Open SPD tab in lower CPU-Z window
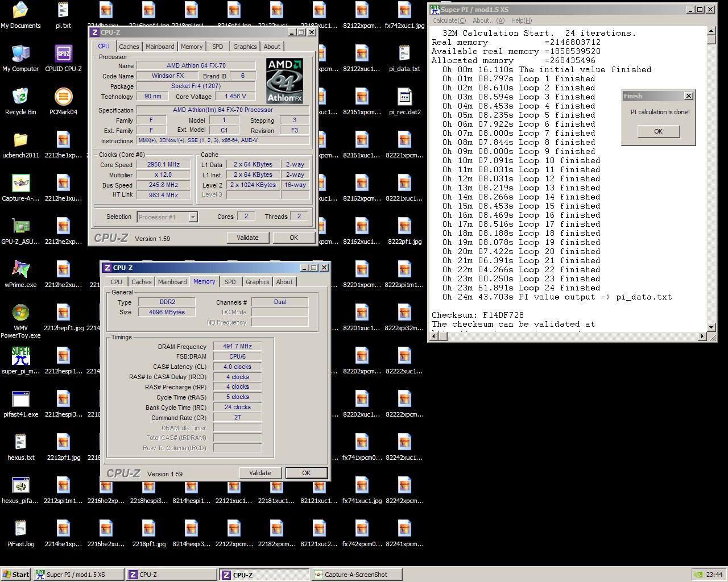Screen dimensions: 728x582 [x=230, y=282]
